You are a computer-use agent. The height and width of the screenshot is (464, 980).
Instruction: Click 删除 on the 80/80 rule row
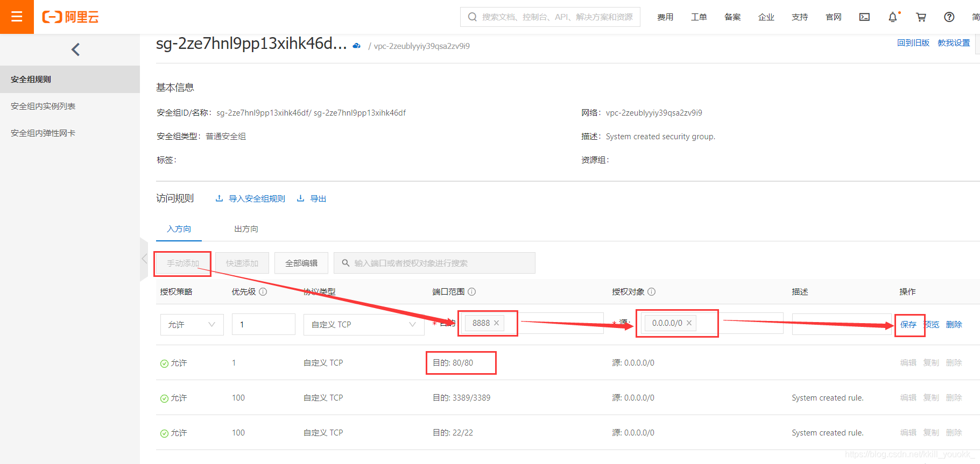click(x=954, y=362)
